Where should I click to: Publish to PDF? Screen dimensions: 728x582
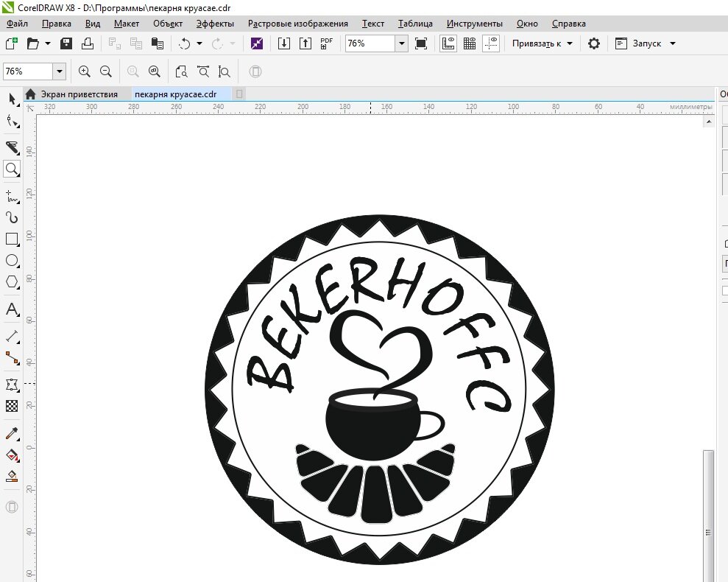click(326, 43)
